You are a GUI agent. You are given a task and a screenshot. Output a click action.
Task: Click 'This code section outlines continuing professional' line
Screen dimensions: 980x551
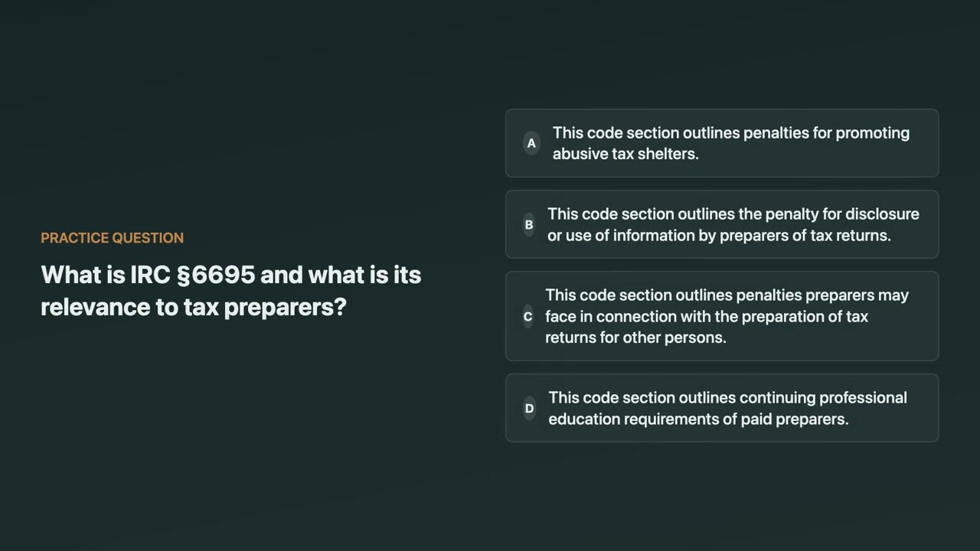pyautogui.click(x=727, y=398)
